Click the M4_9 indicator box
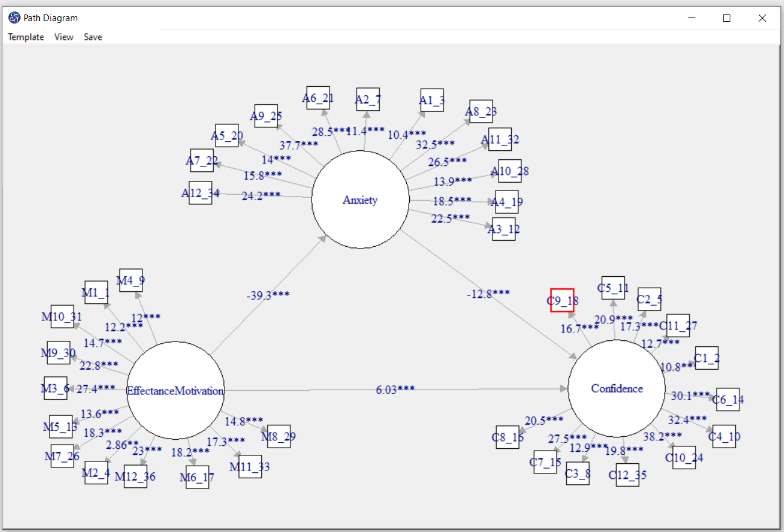 (130, 280)
